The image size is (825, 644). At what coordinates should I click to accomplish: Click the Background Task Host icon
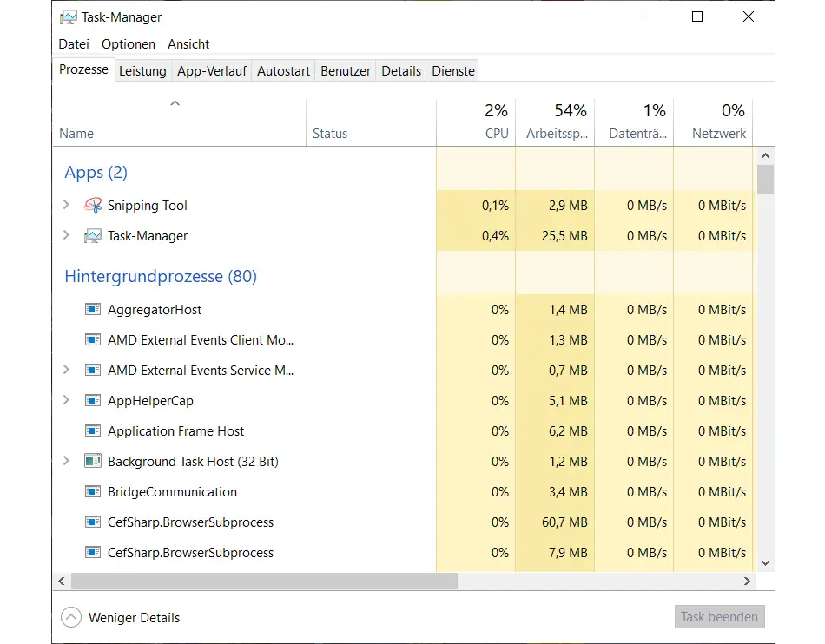[93, 461]
